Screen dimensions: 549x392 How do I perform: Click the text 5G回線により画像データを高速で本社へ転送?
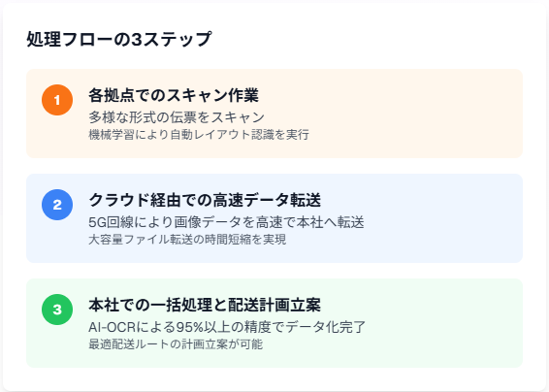(x=226, y=222)
